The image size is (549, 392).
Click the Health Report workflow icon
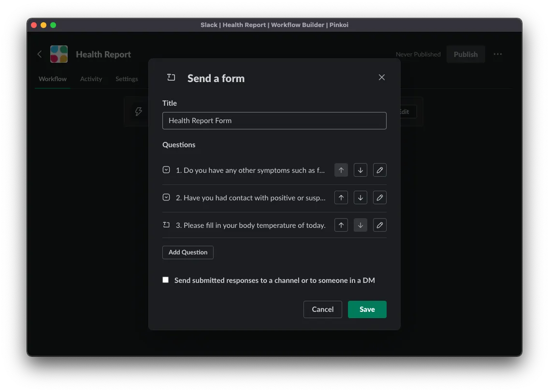coord(59,54)
